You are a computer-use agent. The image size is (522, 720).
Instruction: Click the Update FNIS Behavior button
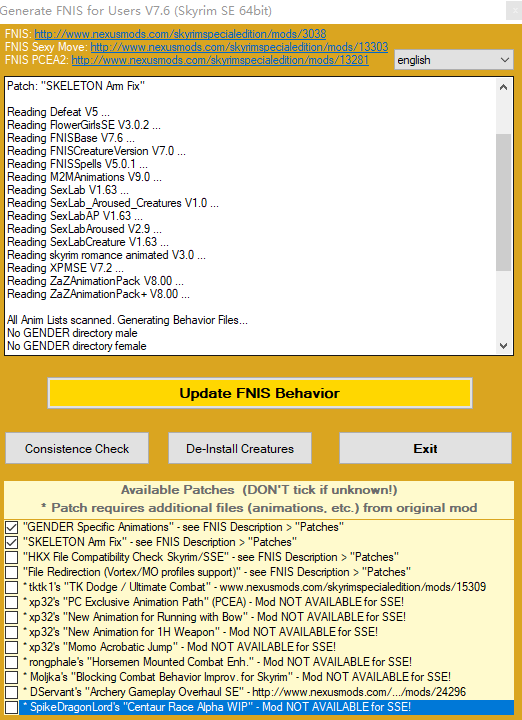pos(260,393)
